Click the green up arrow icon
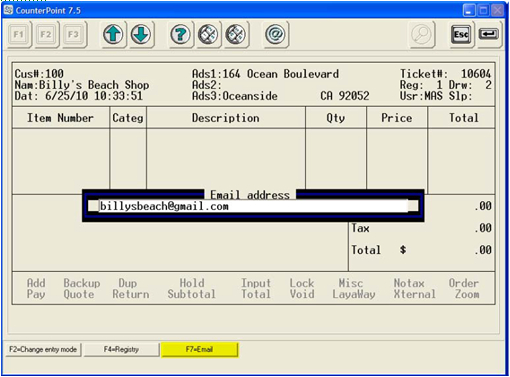The image size is (510, 377). tap(113, 34)
